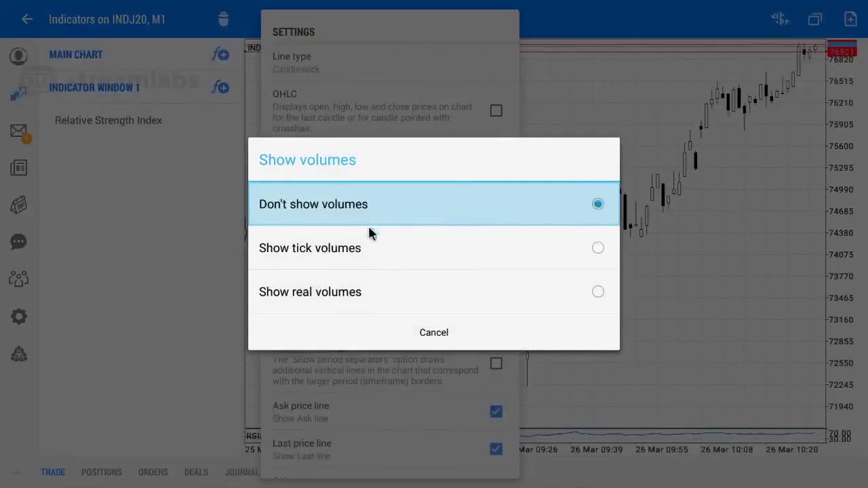This screenshot has width=868, height=488.
Task: Open the community people icon in sidebar
Action: tap(18, 279)
